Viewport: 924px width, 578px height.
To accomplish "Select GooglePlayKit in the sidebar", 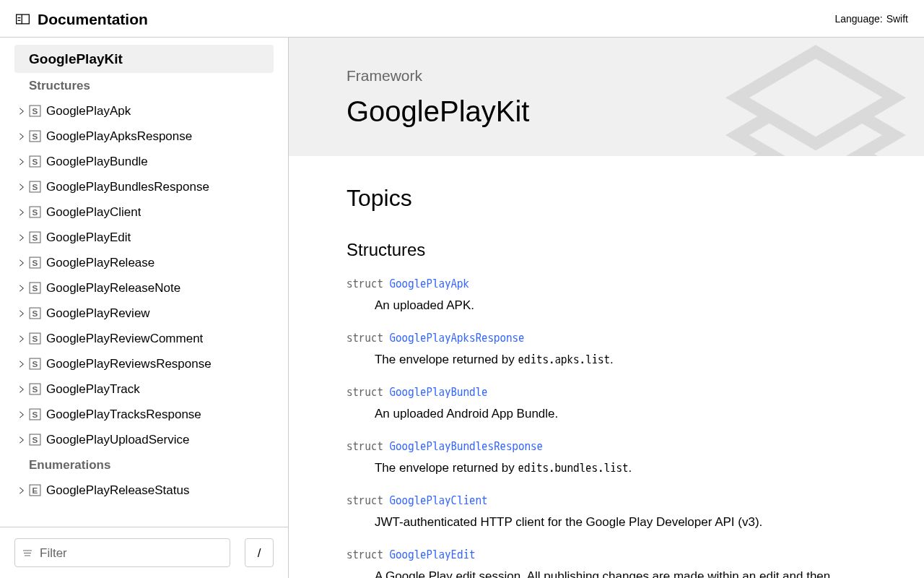I will pyautogui.click(x=144, y=59).
